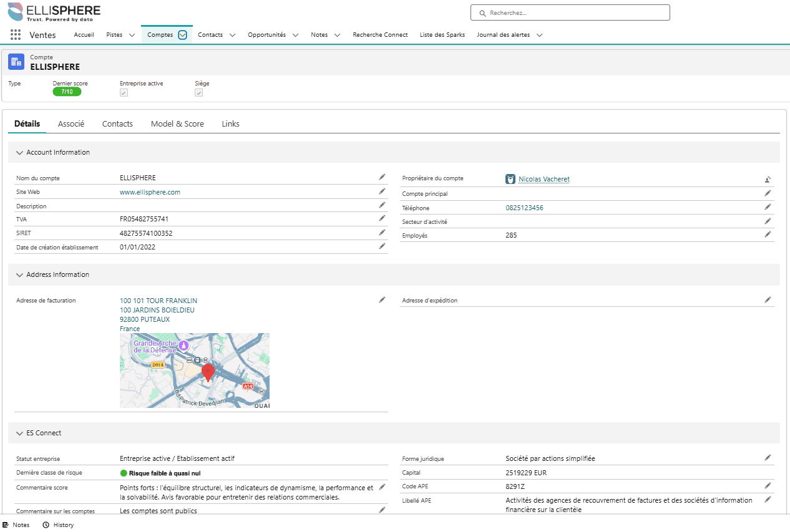Edit Employés pencil icon
The image size is (790, 532).
[768, 234]
